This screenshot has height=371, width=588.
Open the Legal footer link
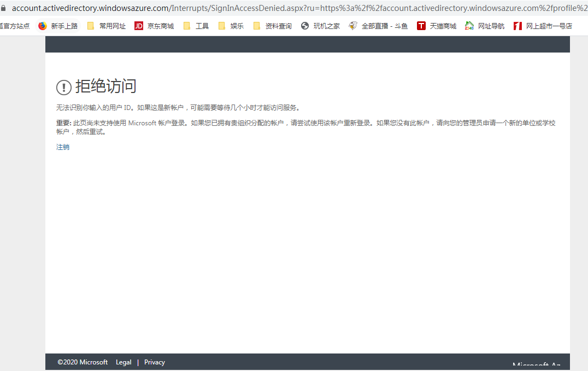tap(124, 362)
